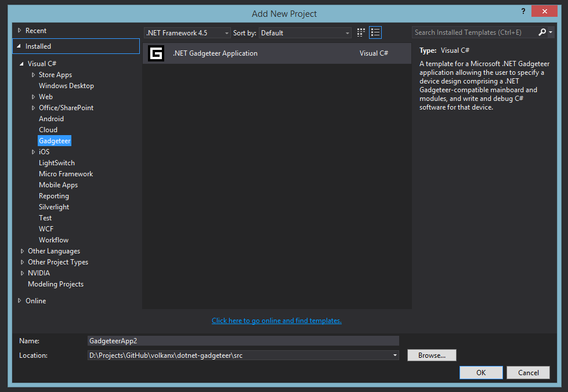Viewport: 568px width, 392px height.
Task: Click the project Name input field
Action: click(x=243, y=340)
